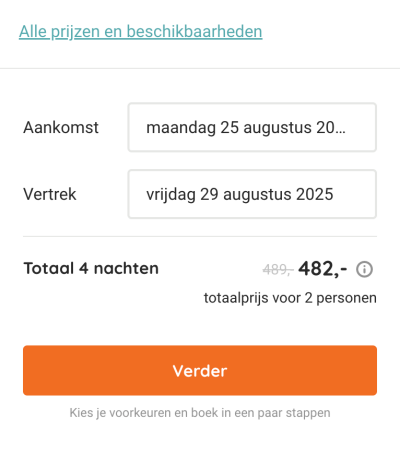Click the 'Kies je voorkeuren' hint text
The height and width of the screenshot is (455, 400).
click(200, 413)
